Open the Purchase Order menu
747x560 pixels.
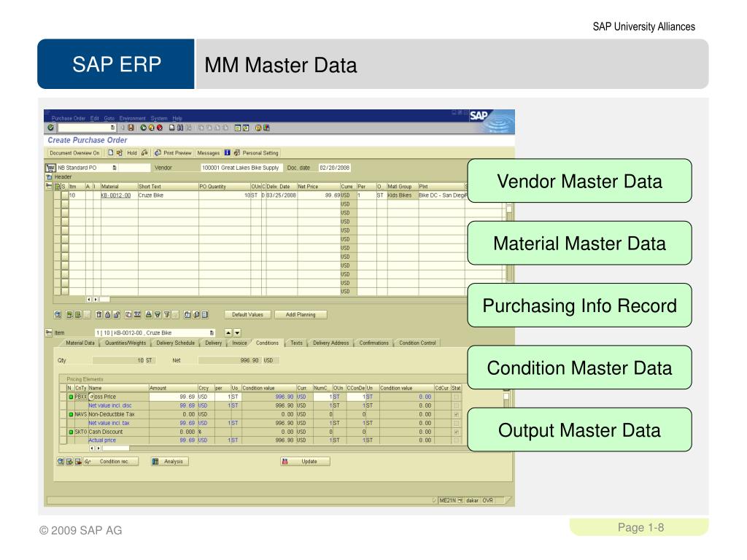[68, 118]
